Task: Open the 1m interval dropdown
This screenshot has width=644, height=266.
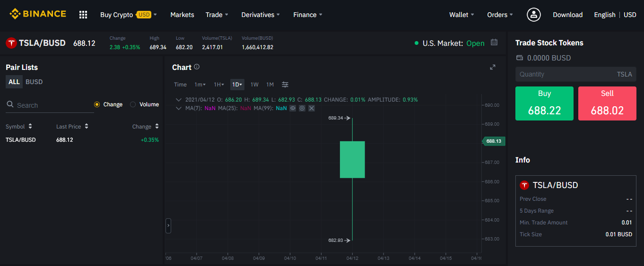Action: [x=200, y=85]
